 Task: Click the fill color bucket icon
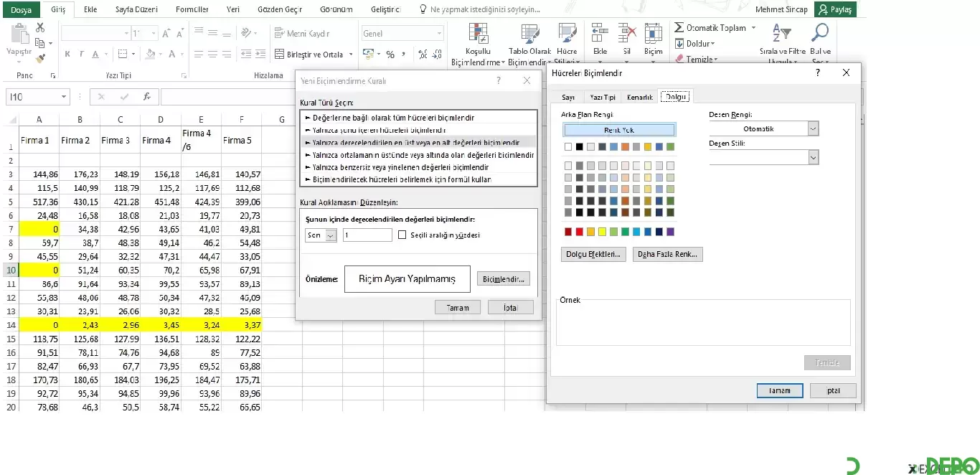coord(149,54)
